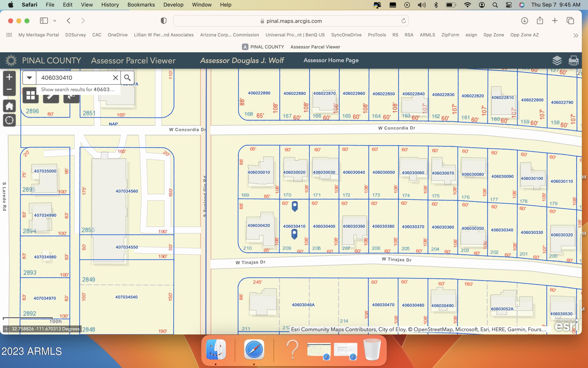588x368 pixels.
Task: Open the Bluetooth status menu
Action: click(436, 5)
